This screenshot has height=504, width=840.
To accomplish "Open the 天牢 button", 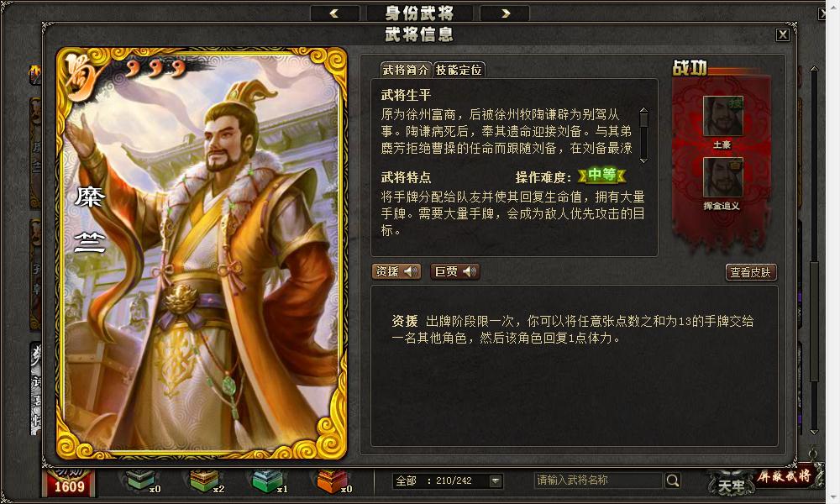I will [x=731, y=485].
